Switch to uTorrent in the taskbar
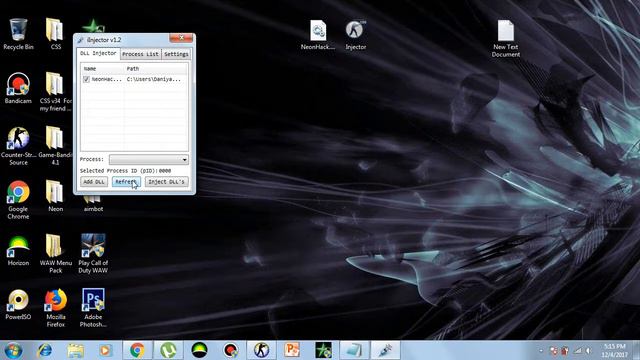This screenshot has width=640, height=360. 169,350
